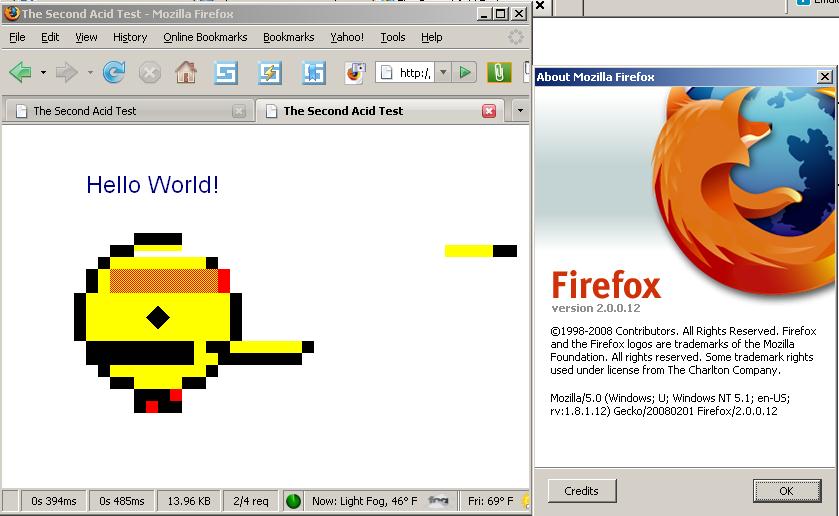This screenshot has height=516, width=839.
Task: Close the inactive first tab gray X
Action: (239, 111)
